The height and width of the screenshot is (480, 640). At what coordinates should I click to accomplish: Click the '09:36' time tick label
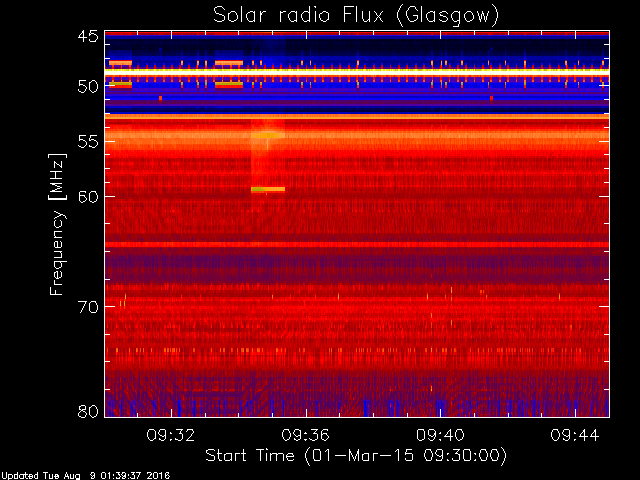[305, 435]
